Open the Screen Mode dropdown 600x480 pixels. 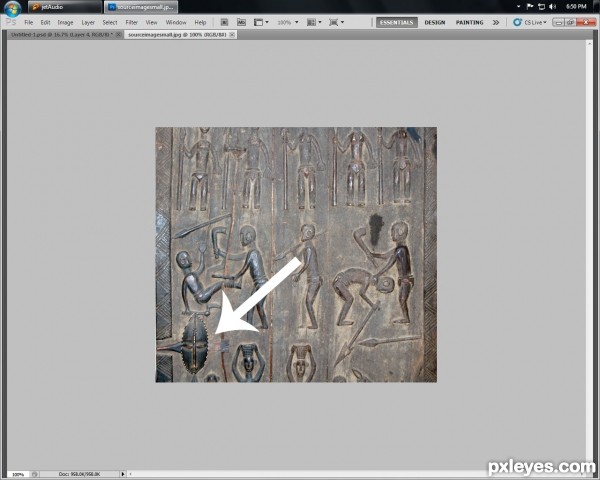coord(336,23)
